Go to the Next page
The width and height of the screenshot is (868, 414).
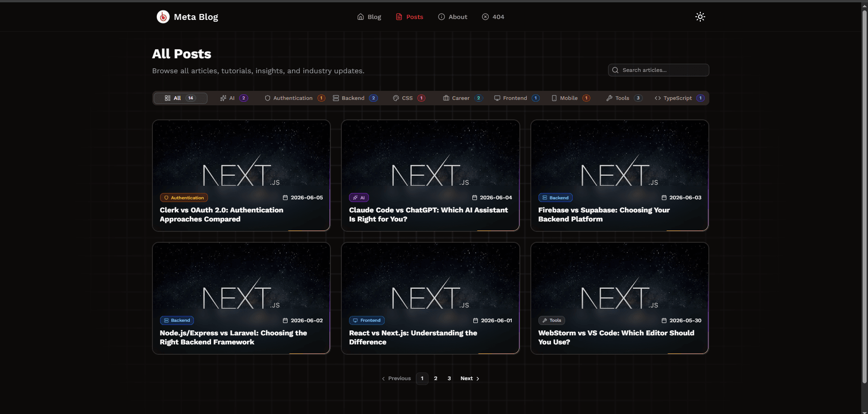(x=470, y=378)
